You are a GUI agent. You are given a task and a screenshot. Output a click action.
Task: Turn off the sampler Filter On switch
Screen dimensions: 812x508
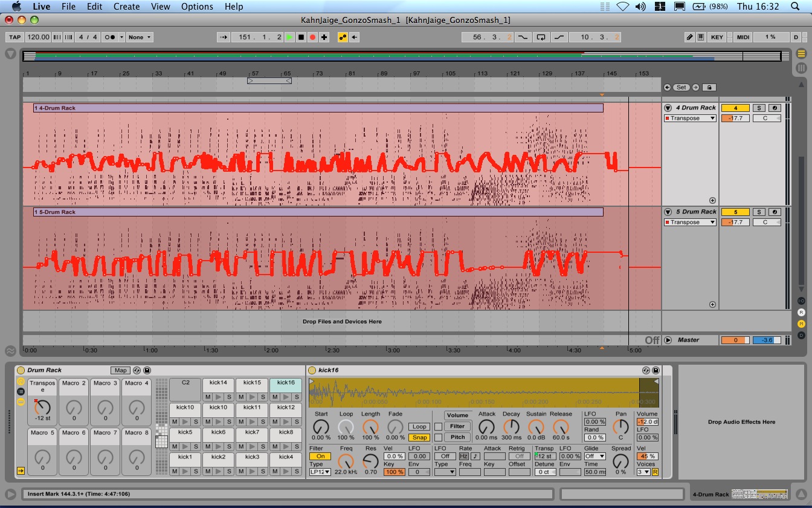(320, 457)
